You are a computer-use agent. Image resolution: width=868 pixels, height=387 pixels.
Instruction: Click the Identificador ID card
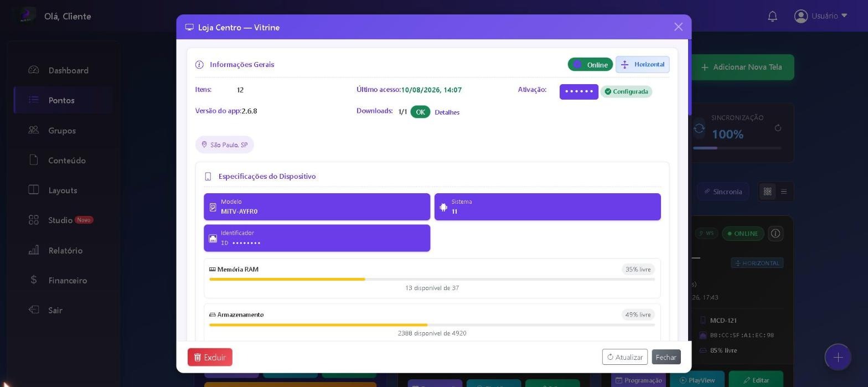[317, 238]
